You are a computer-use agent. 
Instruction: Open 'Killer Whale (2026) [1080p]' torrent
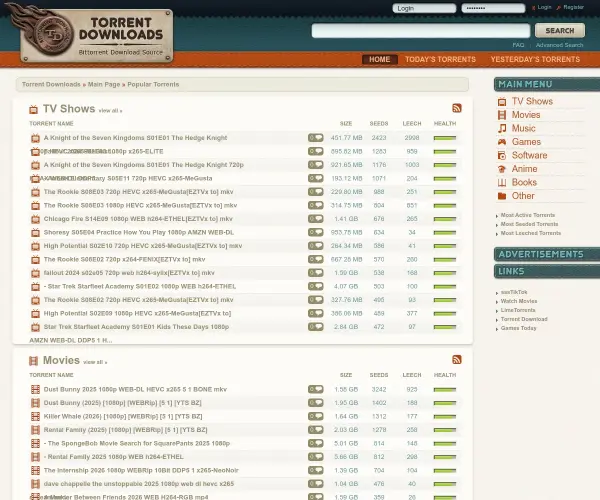[x=123, y=416]
